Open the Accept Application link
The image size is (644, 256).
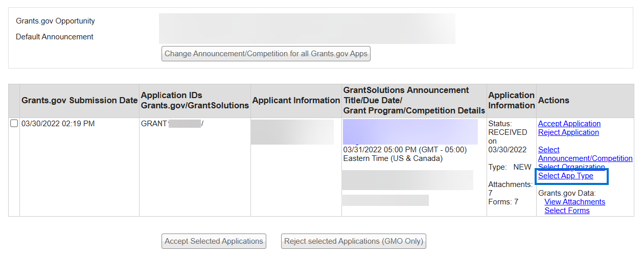pyautogui.click(x=569, y=124)
